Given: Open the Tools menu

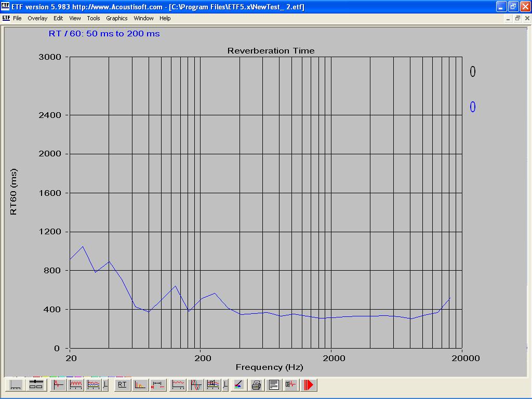Looking at the screenshot, I should (94, 18).
